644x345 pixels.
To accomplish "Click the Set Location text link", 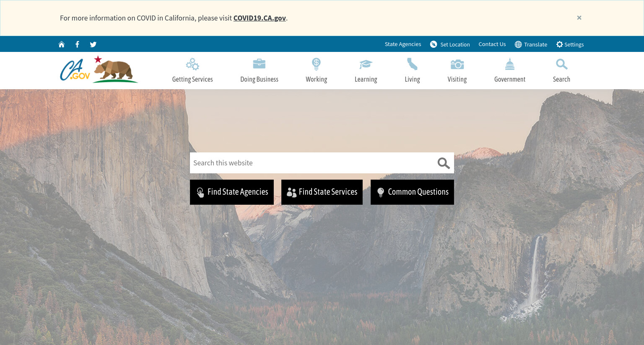I will tap(455, 44).
